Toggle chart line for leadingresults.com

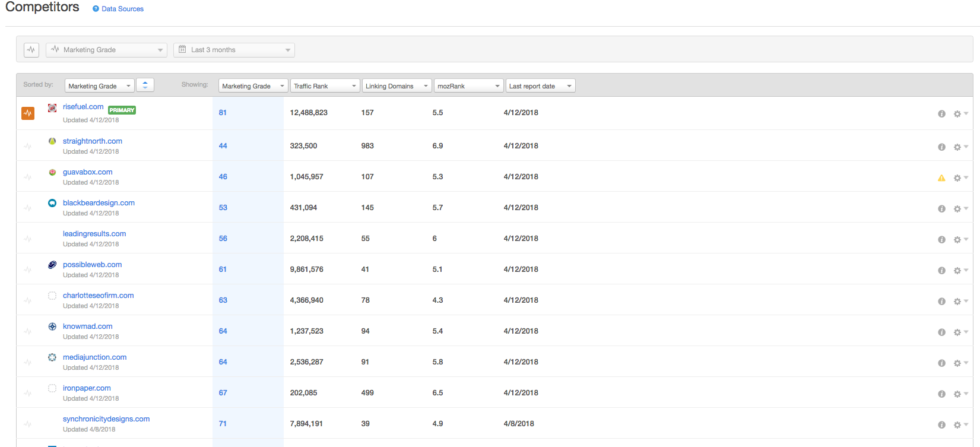click(28, 239)
